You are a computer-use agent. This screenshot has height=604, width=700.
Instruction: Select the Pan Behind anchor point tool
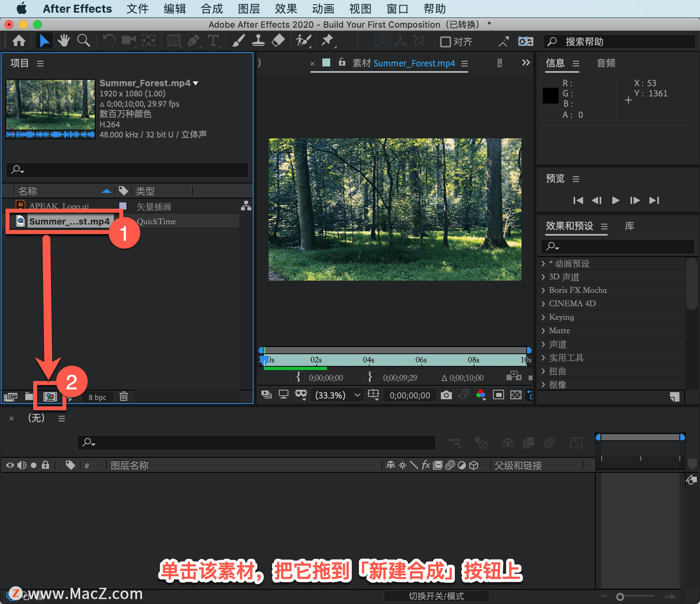pyautogui.click(x=149, y=41)
